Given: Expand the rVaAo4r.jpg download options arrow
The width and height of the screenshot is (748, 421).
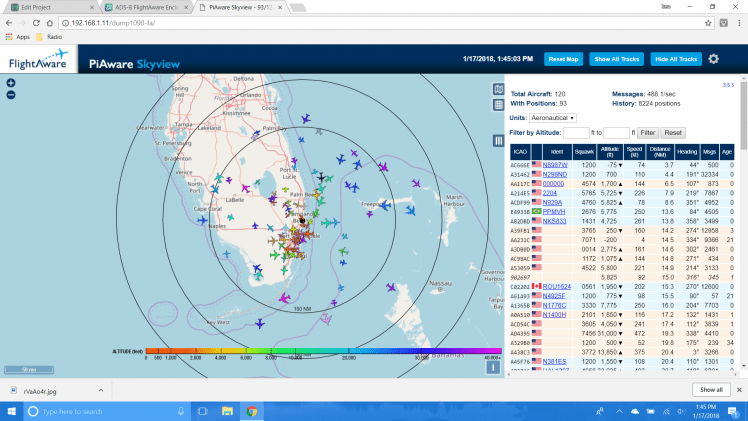Looking at the screenshot, I should click(103, 389).
